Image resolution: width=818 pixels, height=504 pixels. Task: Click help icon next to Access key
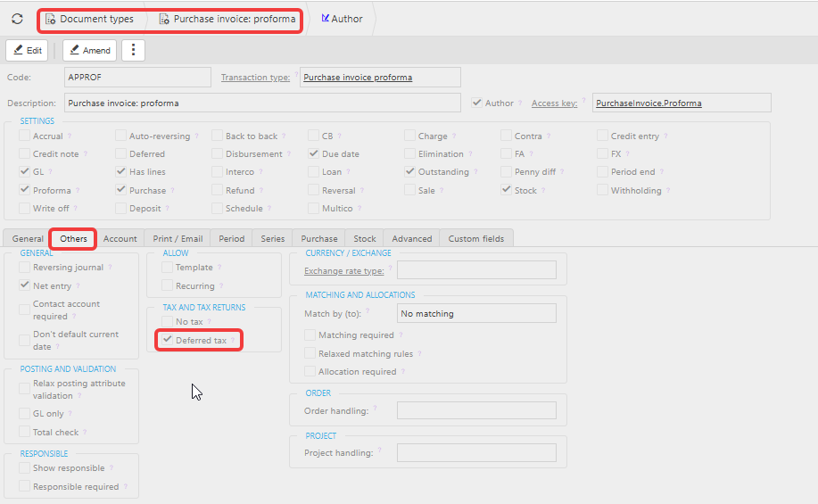pyautogui.click(x=583, y=100)
